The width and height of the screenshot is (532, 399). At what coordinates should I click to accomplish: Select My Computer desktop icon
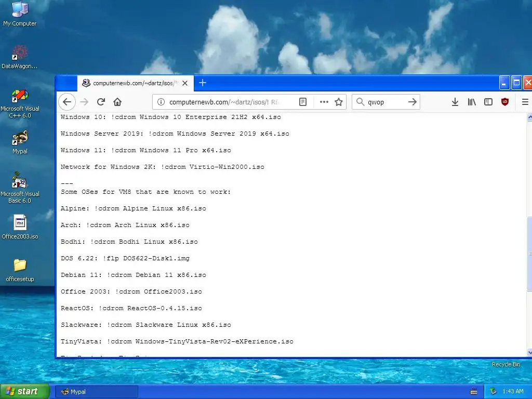(20, 14)
